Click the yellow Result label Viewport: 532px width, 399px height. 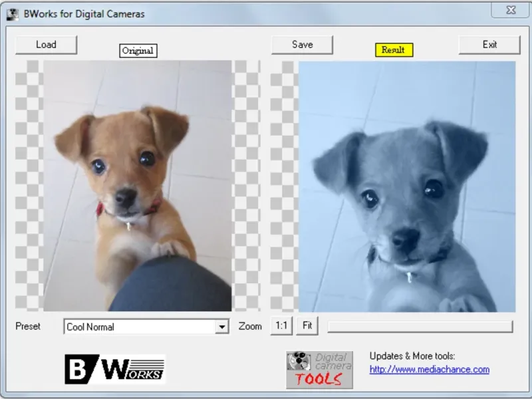click(394, 50)
